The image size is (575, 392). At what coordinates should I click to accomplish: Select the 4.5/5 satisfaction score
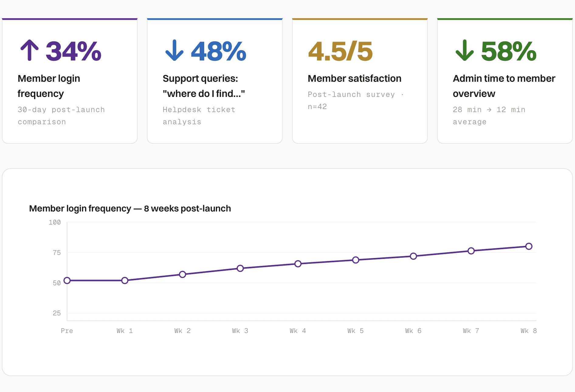[x=340, y=51]
